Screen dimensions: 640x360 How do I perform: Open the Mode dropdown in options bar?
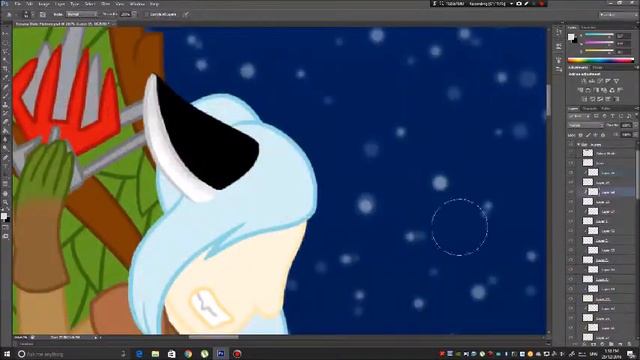point(82,14)
